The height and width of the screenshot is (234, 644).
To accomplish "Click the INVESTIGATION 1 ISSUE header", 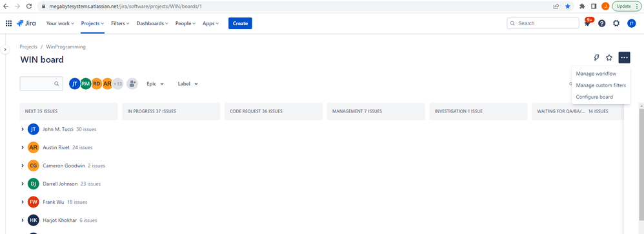I will pos(478,111).
